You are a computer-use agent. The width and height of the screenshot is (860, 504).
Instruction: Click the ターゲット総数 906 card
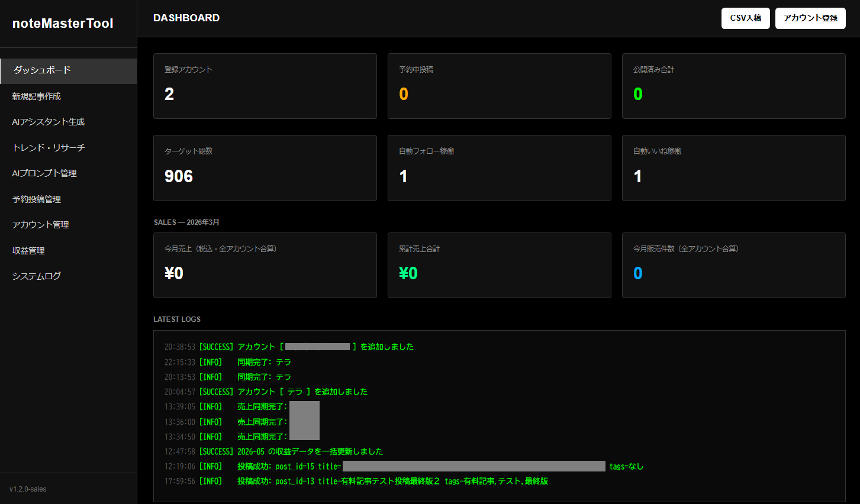(x=265, y=168)
